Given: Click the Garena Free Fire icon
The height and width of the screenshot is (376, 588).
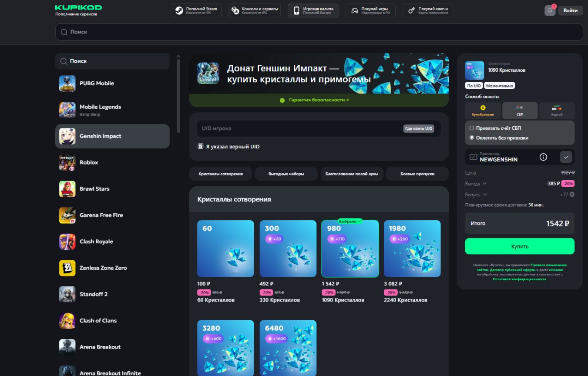Looking at the screenshot, I should (67, 215).
